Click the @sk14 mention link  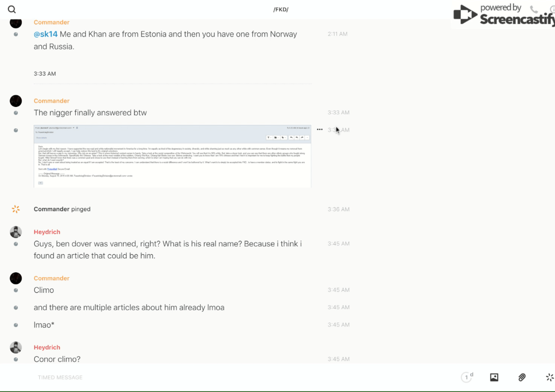[x=45, y=34]
